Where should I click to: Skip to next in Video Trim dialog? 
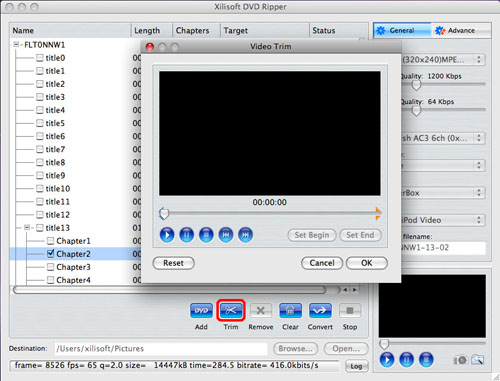(246, 235)
